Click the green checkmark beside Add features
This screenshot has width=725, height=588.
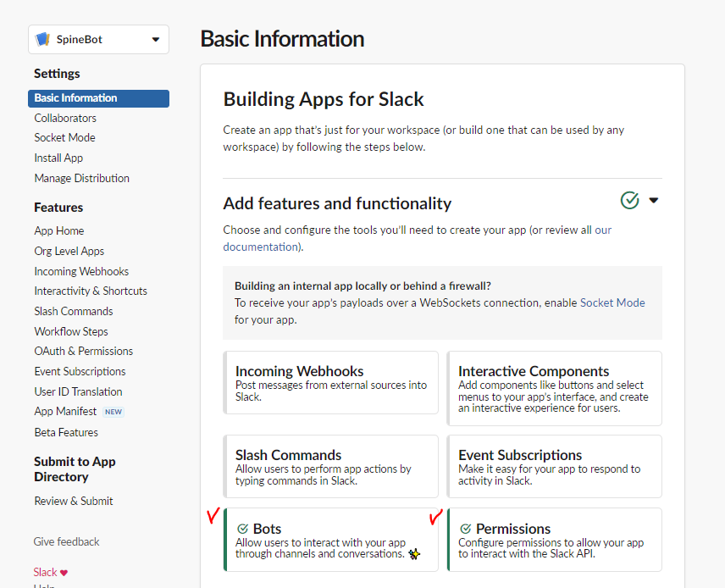pyautogui.click(x=629, y=200)
